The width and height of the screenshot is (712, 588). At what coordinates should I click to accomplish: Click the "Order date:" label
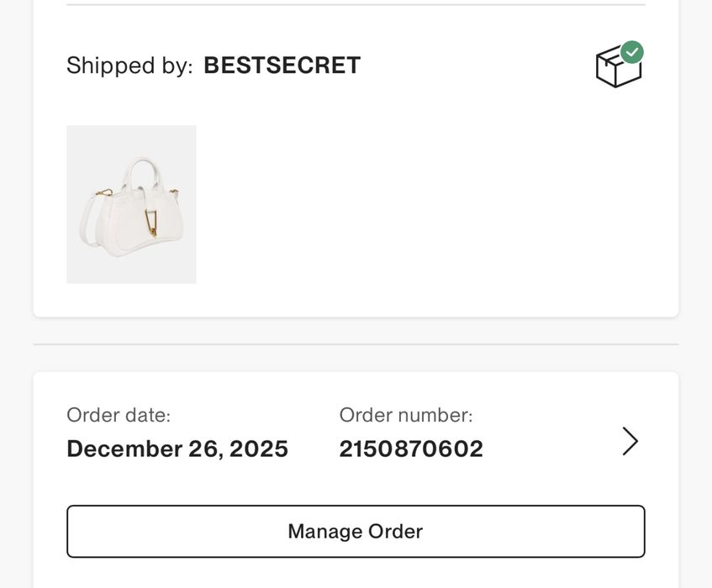[119, 415]
